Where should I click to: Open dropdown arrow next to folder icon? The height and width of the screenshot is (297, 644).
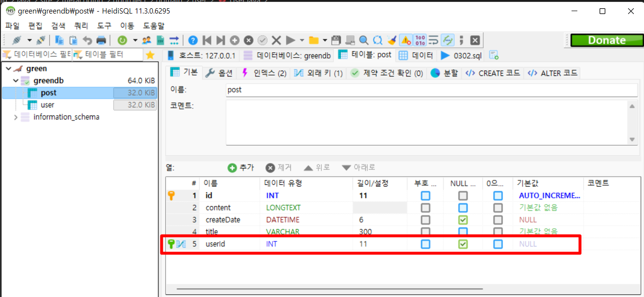pos(325,40)
